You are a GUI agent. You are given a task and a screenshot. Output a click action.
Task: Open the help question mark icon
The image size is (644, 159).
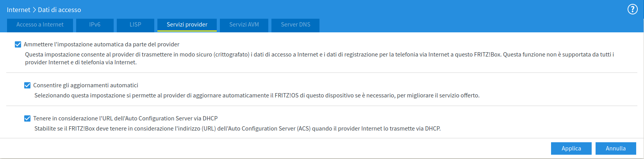tap(632, 9)
